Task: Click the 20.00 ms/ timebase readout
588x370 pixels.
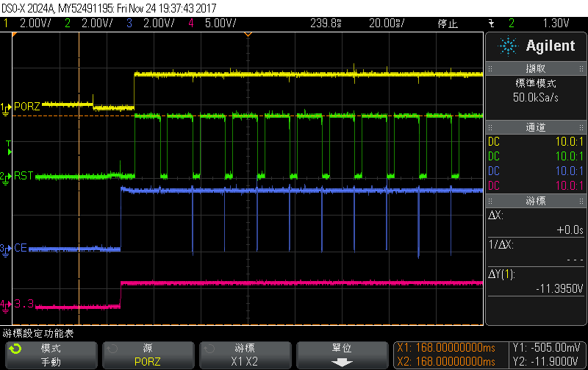Action: [387, 24]
